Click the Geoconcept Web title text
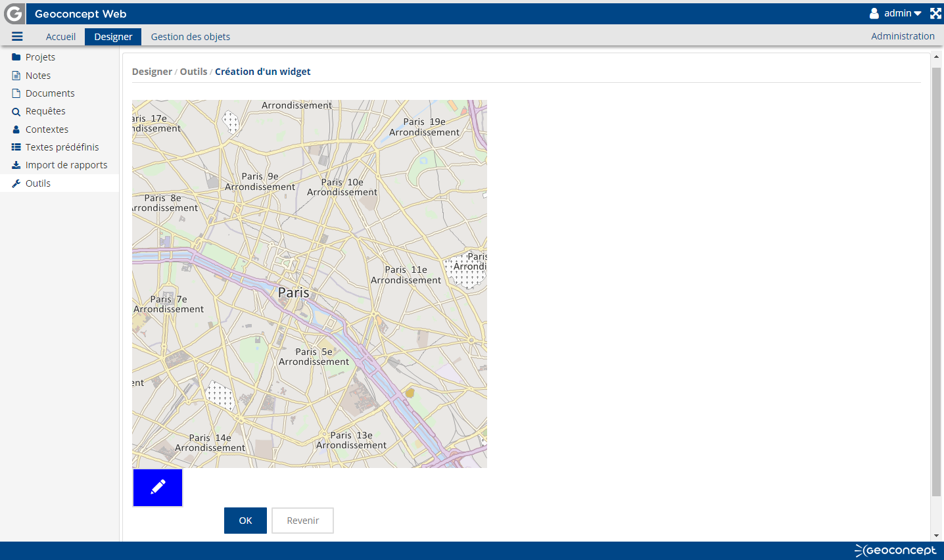The image size is (944, 560). (x=80, y=14)
